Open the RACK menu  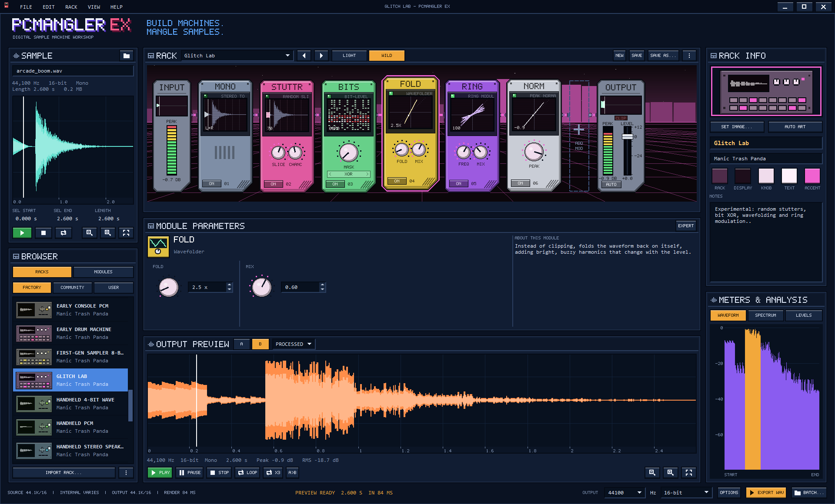pos(71,7)
